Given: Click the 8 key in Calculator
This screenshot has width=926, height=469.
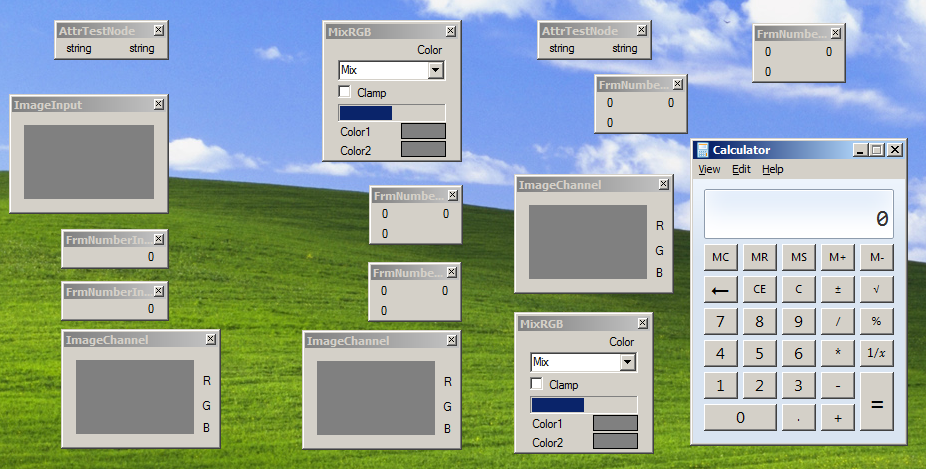Looking at the screenshot, I should point(759,321).
